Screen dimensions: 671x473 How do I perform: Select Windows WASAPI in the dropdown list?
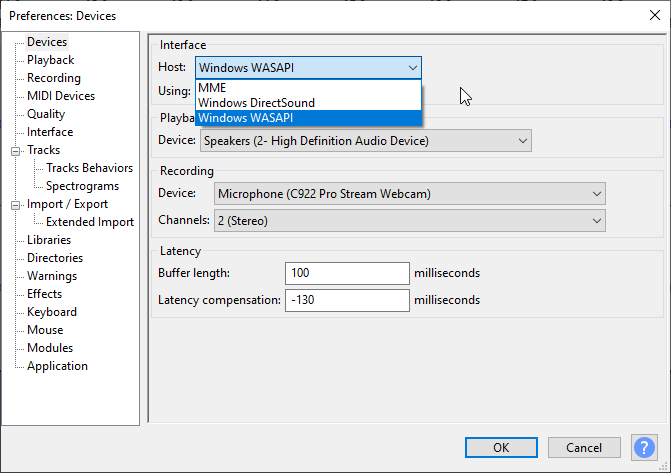(x=245, y=118)
